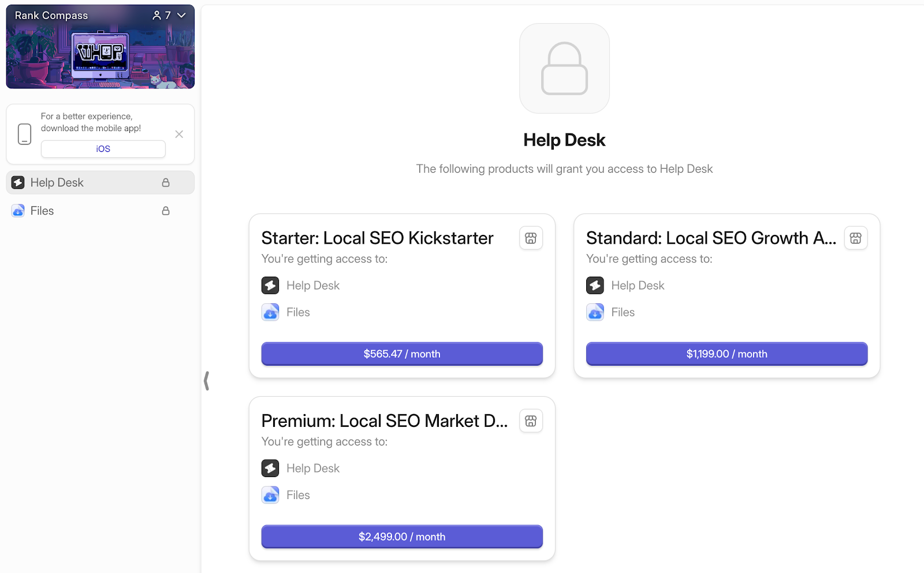The height and width of the screenshot is (573, 924).
Task: Open the Rank Compass banner image
Action: click(x=100, y=47)
